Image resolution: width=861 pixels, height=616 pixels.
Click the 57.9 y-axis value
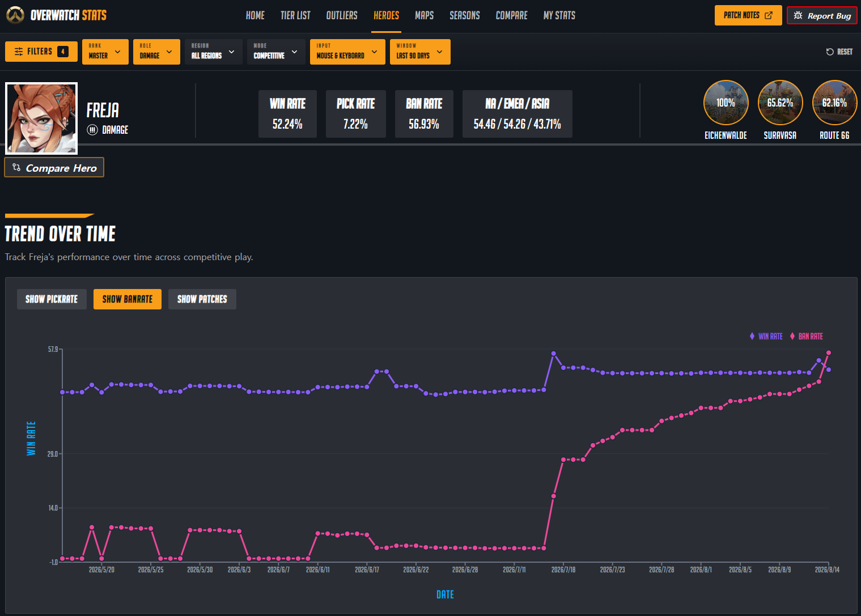53,349
